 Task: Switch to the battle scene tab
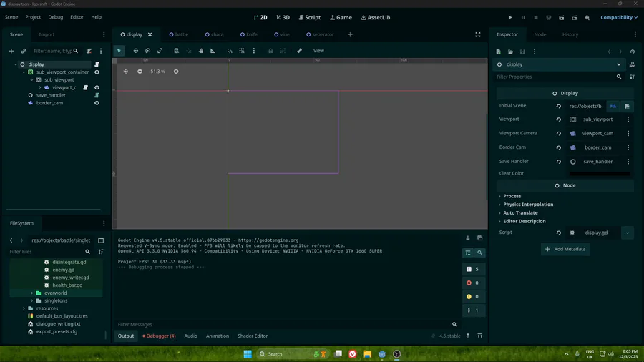click(x=179, y=34)
